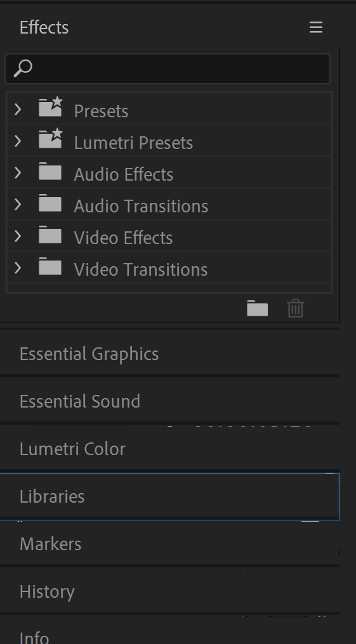Expand the Audio Effects chevron

(18, 172)
